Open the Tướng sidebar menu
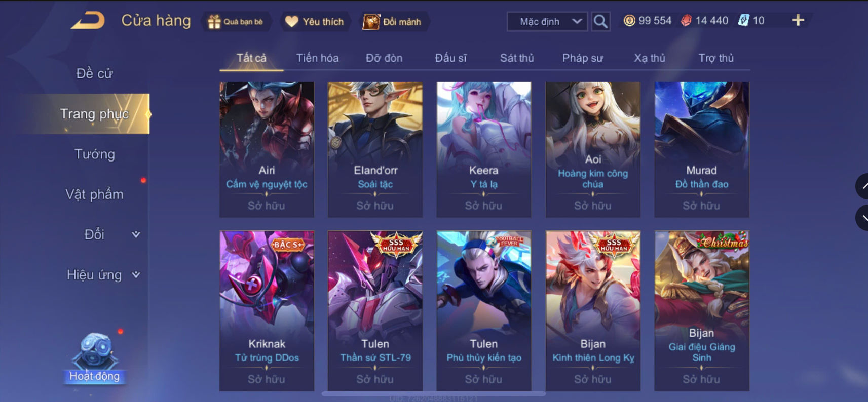The height and width of the screenshot is (402, 868). (95, 154)
